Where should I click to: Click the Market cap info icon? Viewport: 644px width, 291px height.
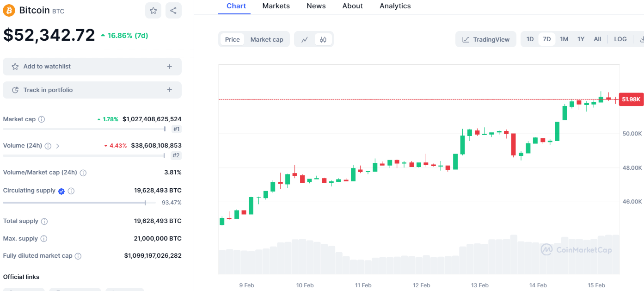[x=42, y=119]
